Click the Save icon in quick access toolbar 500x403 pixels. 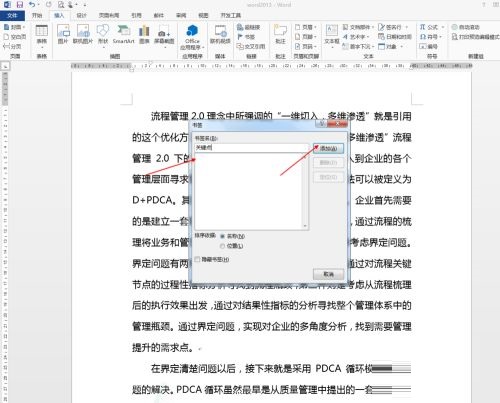(x=20, y=5)
